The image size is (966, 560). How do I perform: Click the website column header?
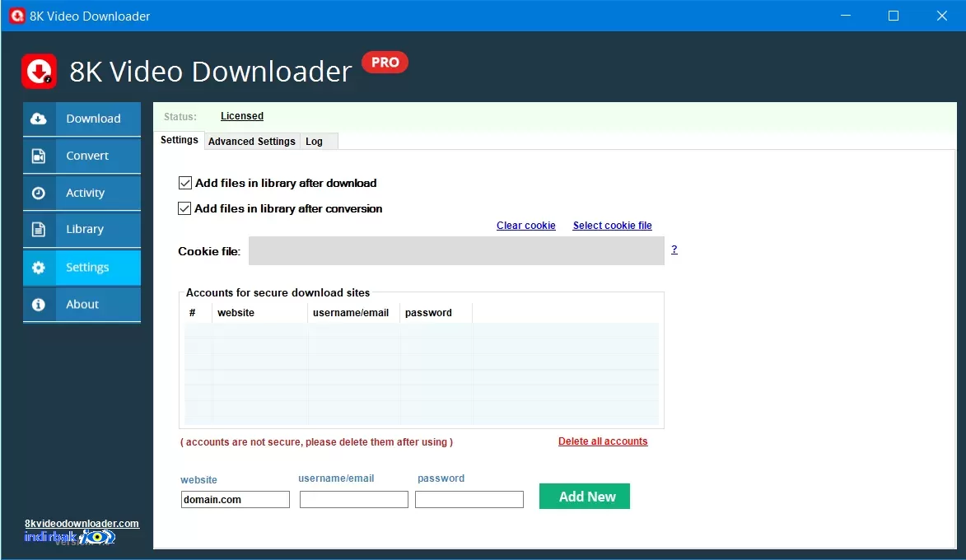point(260,313)
